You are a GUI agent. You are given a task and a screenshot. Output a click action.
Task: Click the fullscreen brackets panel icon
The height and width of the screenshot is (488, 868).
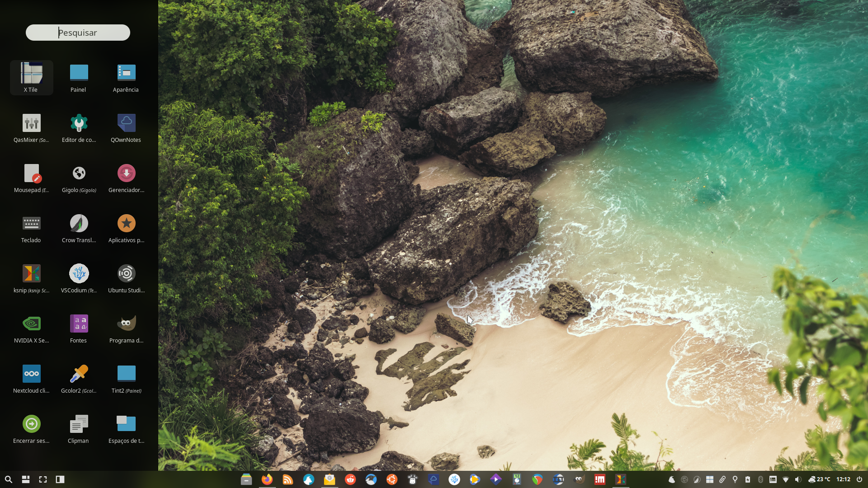(43, 479)
